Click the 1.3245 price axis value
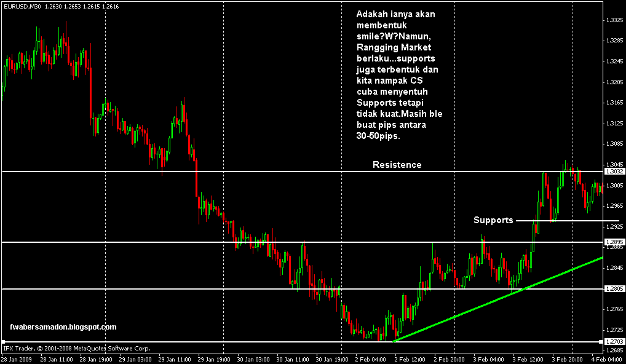This screenshot has height=364, width=626. 614,61
